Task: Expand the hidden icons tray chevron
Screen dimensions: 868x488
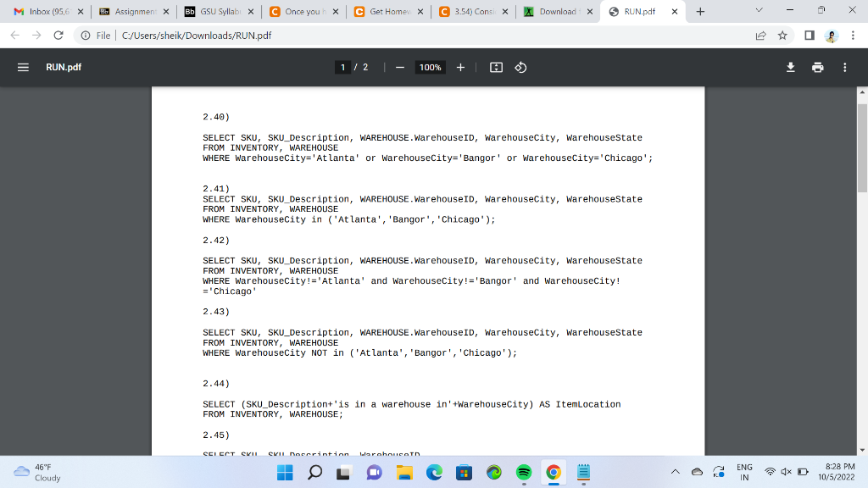Action: [x=676, y=472]
